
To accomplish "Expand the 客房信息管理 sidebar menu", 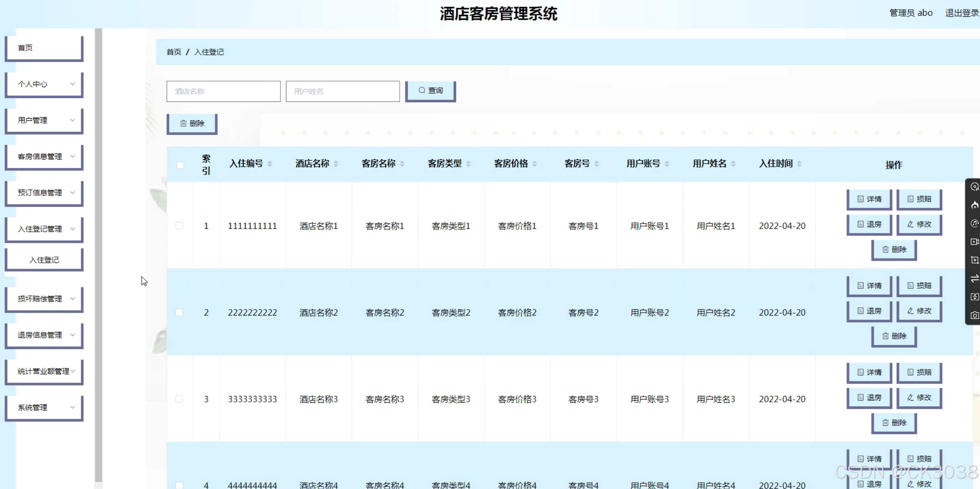I will tap(44, 156).
